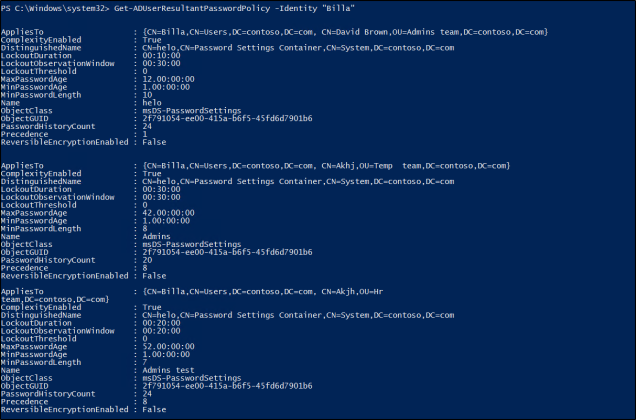Click the Name value helo
636x420 pixels.
[x=151, y=106]
